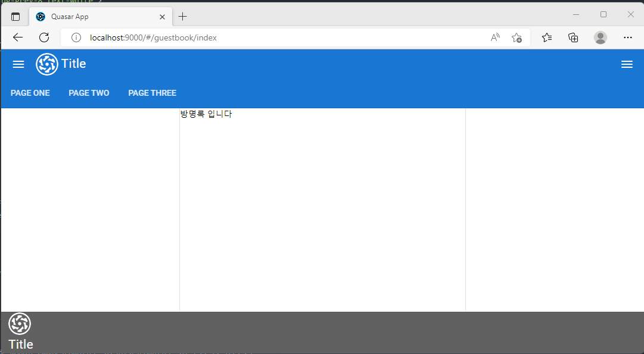
Task: Open a new browser tab
Action: [x=183, y=17]
